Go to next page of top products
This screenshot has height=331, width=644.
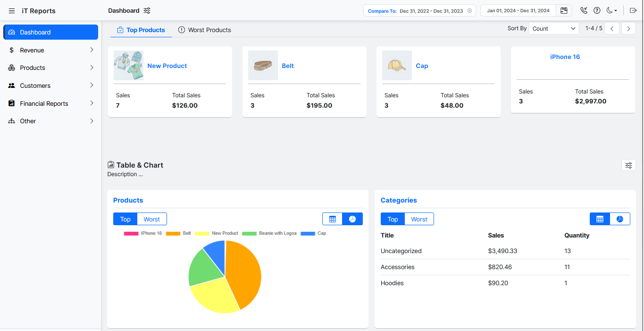(628, 28)
